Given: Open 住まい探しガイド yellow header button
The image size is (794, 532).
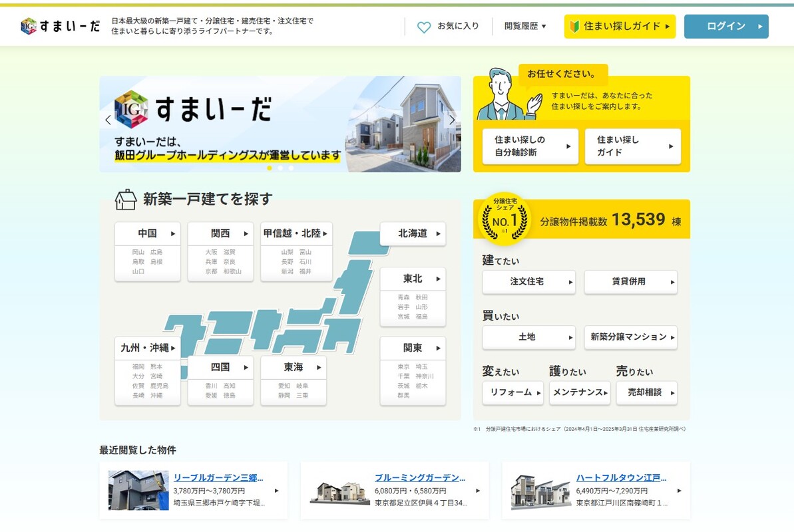Looking at the screenshot, I should pyautogui.click(x=620, y=27).
